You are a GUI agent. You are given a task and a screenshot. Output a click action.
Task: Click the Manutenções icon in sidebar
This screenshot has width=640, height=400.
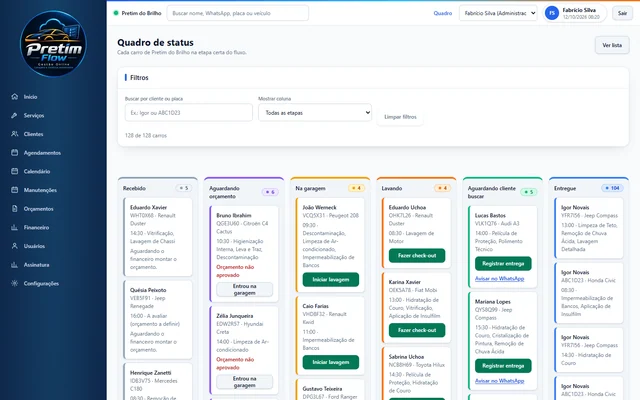pyautogui.click(x=15, y=190)
